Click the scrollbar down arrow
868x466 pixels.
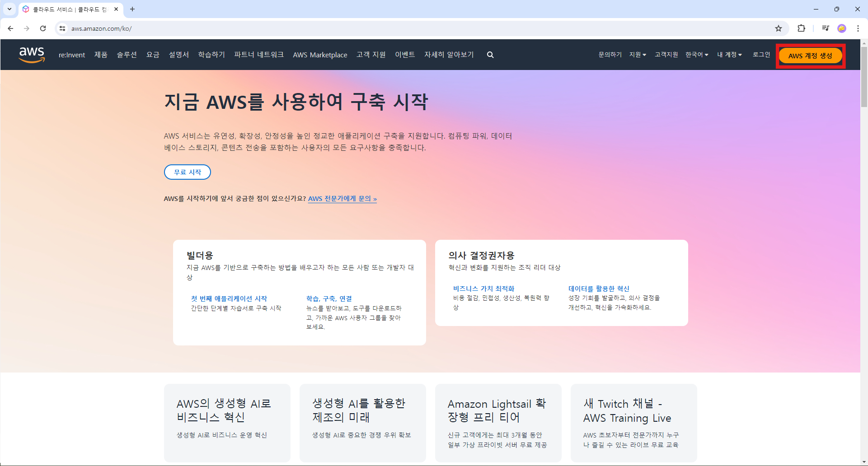[864, 462]
